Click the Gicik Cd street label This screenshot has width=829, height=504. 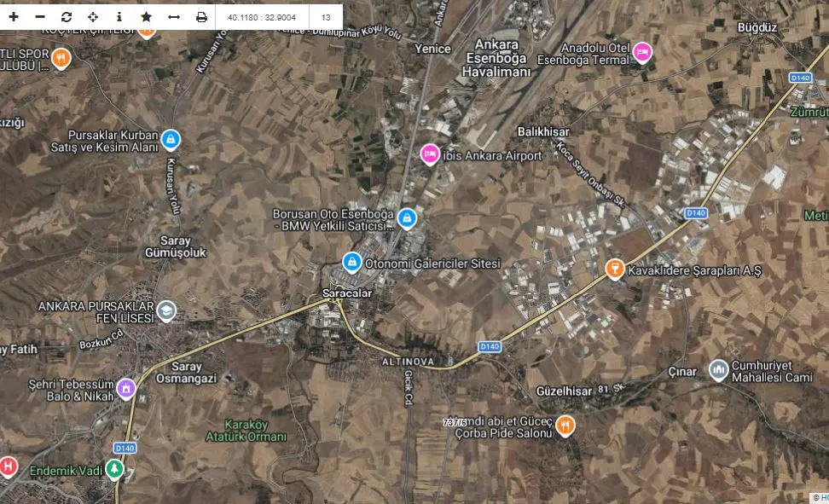coord(409,388)
